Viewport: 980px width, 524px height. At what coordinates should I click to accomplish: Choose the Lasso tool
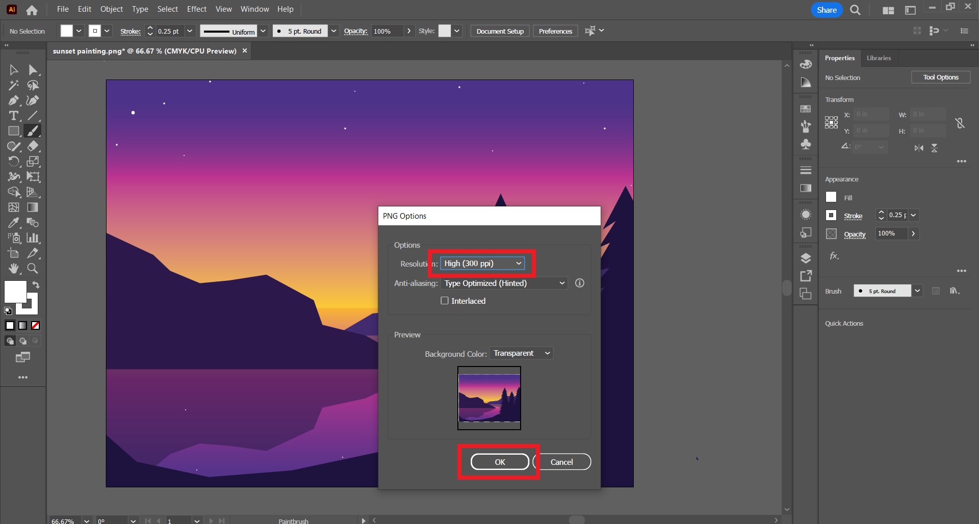[x=33, y=85]
